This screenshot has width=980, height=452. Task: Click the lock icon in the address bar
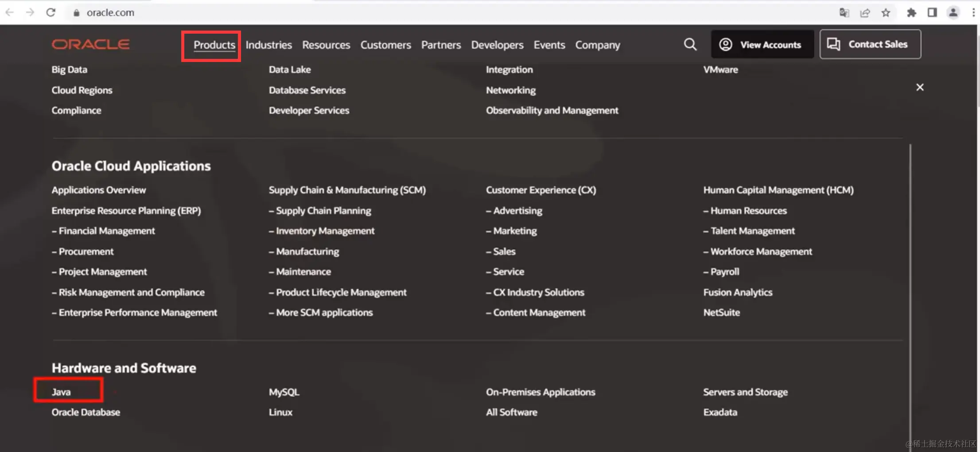tap(76, 13)
